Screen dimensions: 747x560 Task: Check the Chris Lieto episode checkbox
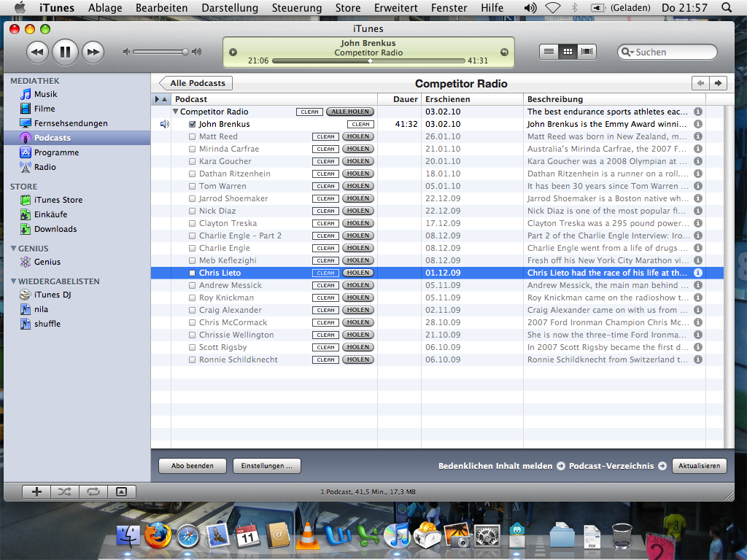193,273
